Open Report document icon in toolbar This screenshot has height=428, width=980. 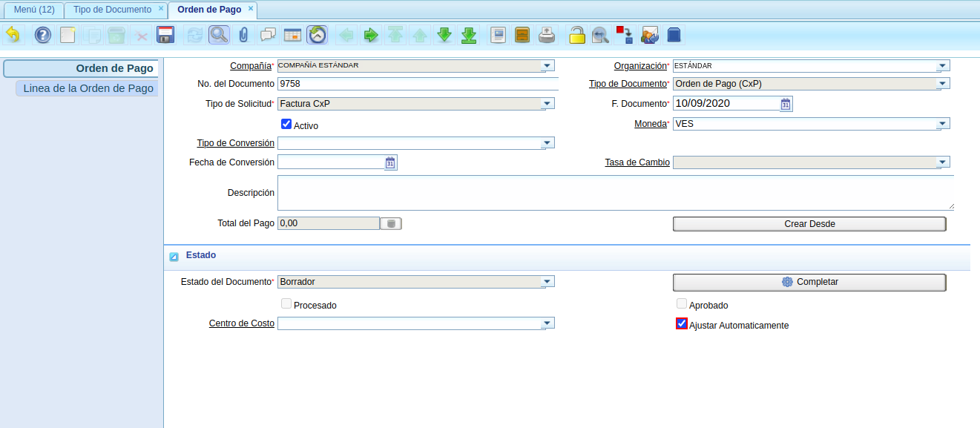[499, 35]
